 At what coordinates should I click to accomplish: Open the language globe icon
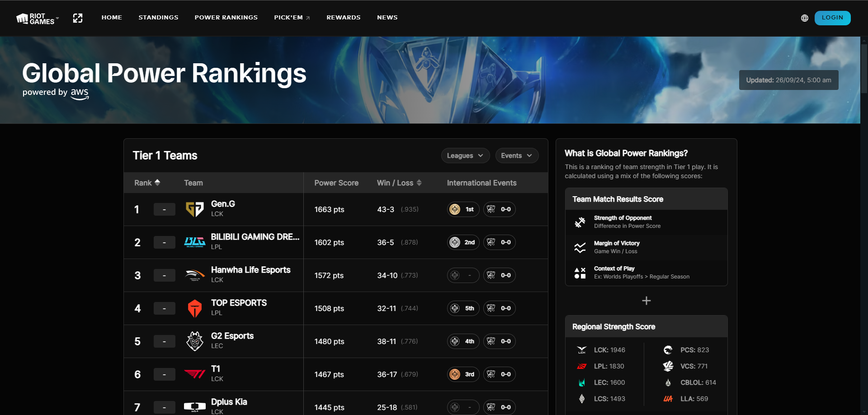coord(805,18)
